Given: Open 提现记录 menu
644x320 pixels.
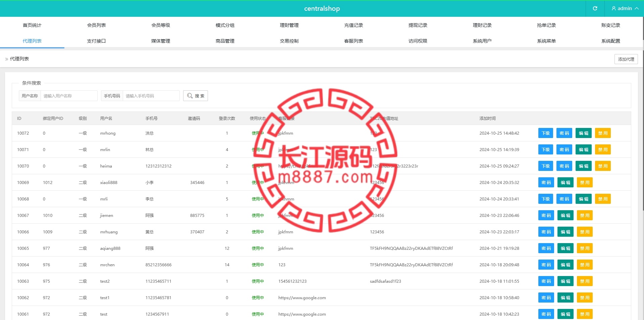Looking at the screenshot, I should tap(418, 25).
